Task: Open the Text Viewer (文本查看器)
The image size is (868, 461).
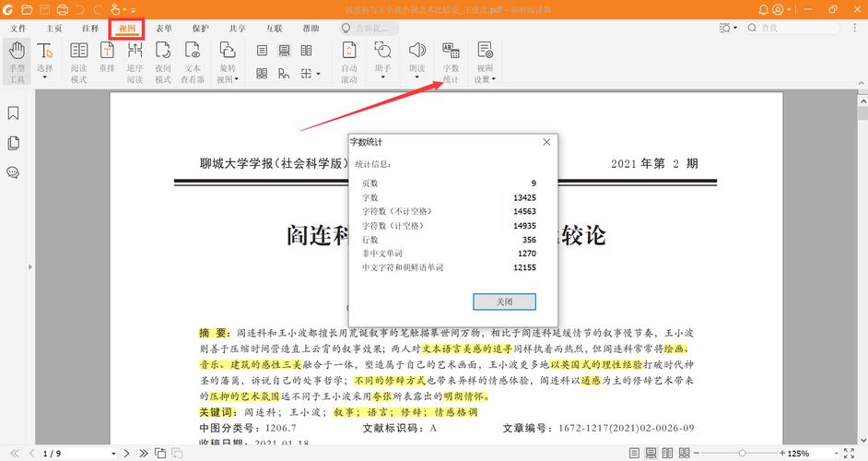Action: (193, 62)
